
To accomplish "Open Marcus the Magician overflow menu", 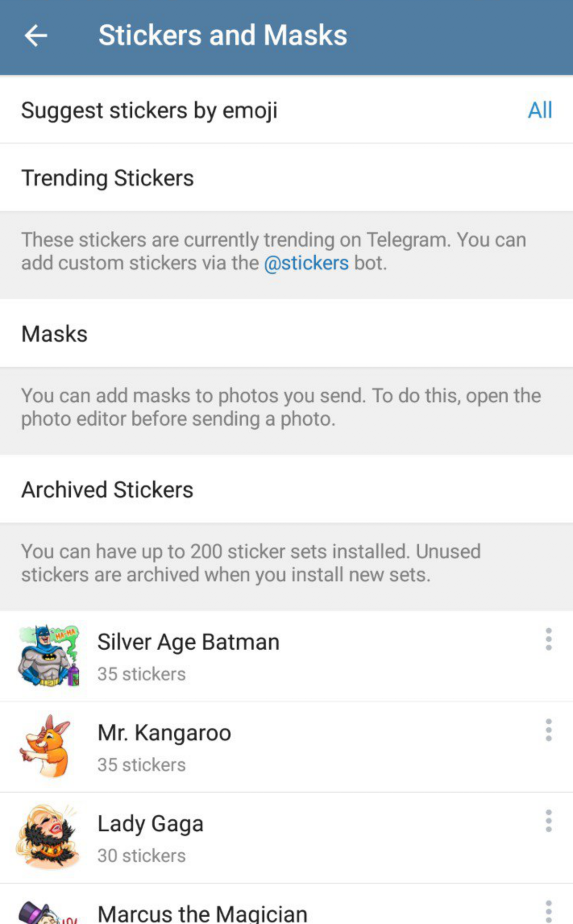I will click(548, 911).
